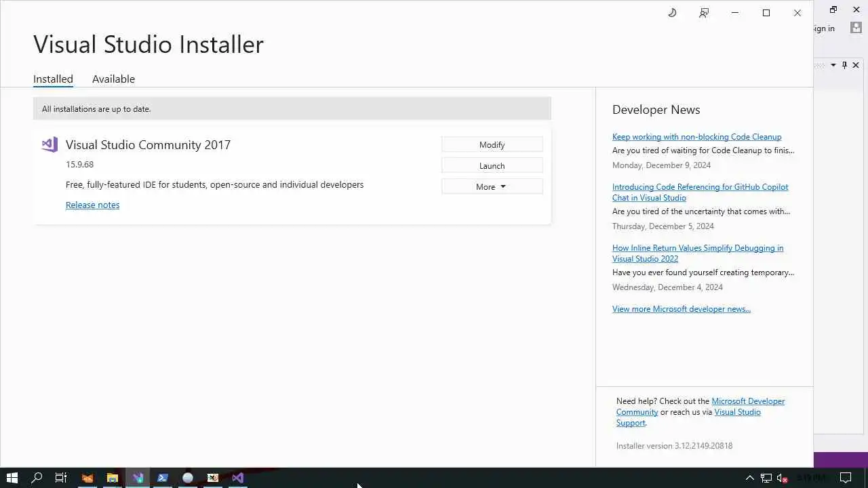Restore down the background Visual Studio window
868x488 pixels.
[x=833, y=9]
